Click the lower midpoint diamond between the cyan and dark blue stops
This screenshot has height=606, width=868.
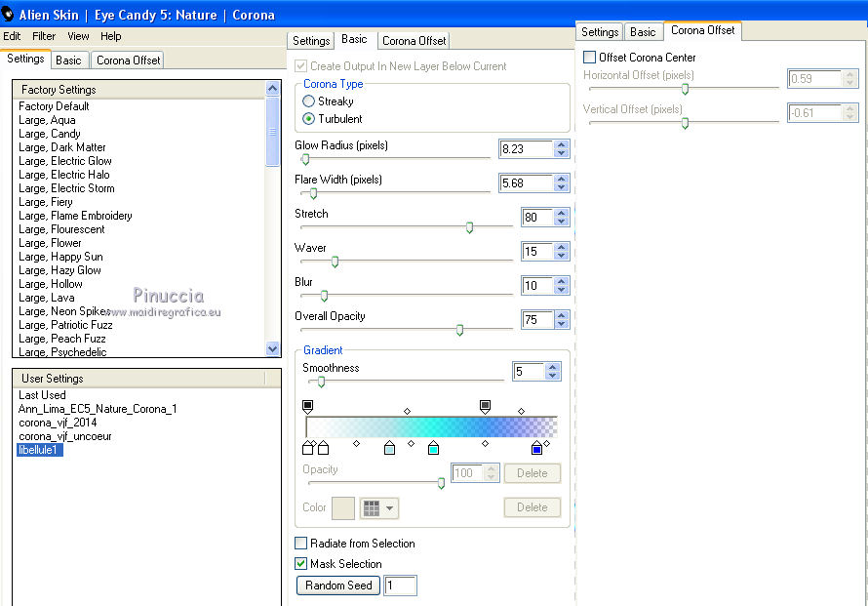[485, 443]
